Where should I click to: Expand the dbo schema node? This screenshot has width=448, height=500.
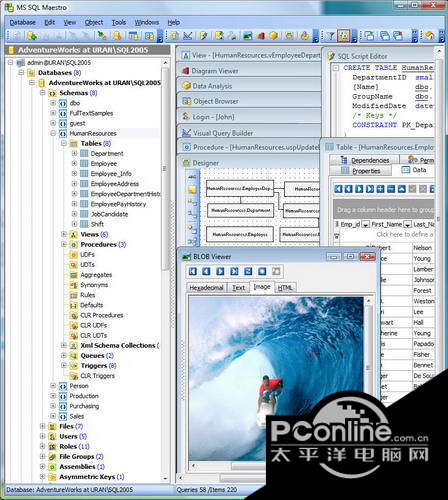pyautogui.click(x=53, y=103)
